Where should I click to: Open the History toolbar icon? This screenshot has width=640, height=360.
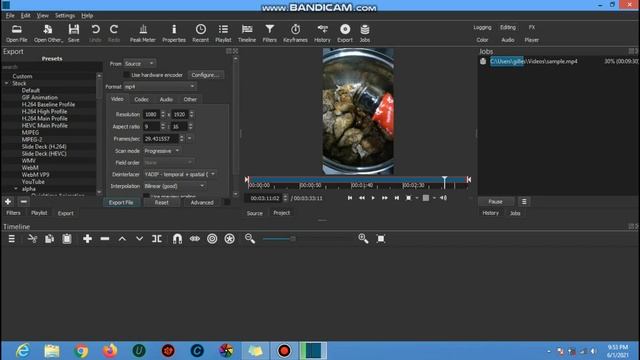[322, 33]
